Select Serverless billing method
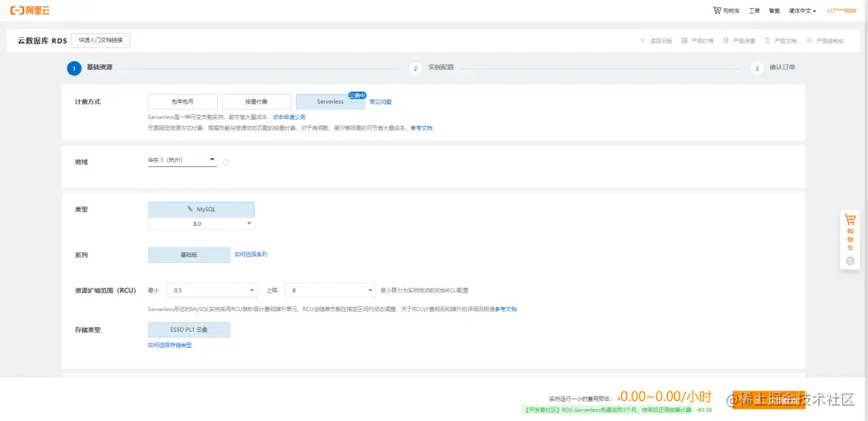The height and width of the screenshot is (421, 868). (x=330, y=102)
